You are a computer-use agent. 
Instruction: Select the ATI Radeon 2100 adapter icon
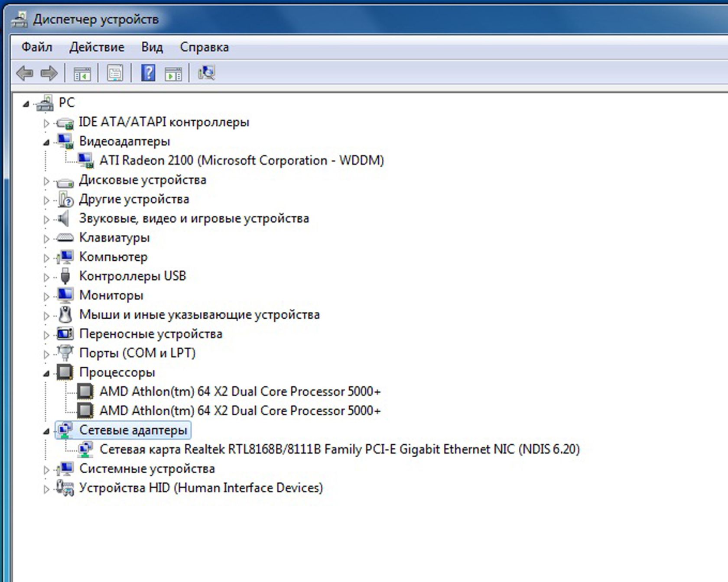pos(85,161)
